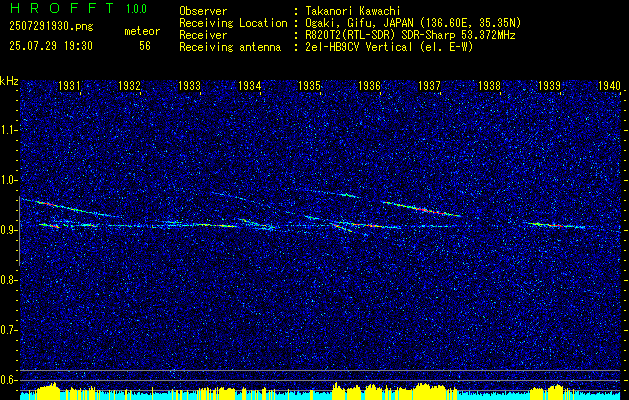Click the 0.7 kHz axis label
This screenshot has height=400, width=629.
(x=7, y=330)
